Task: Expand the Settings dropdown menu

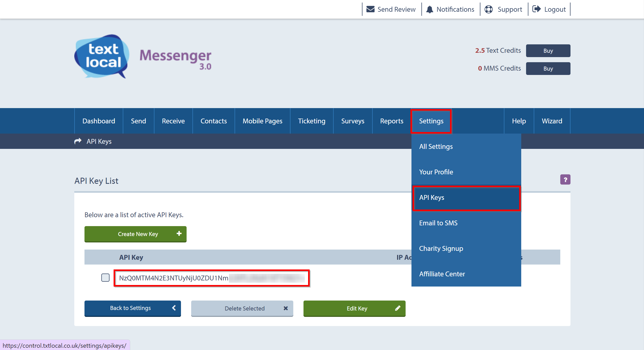Action: click(431, 121)
